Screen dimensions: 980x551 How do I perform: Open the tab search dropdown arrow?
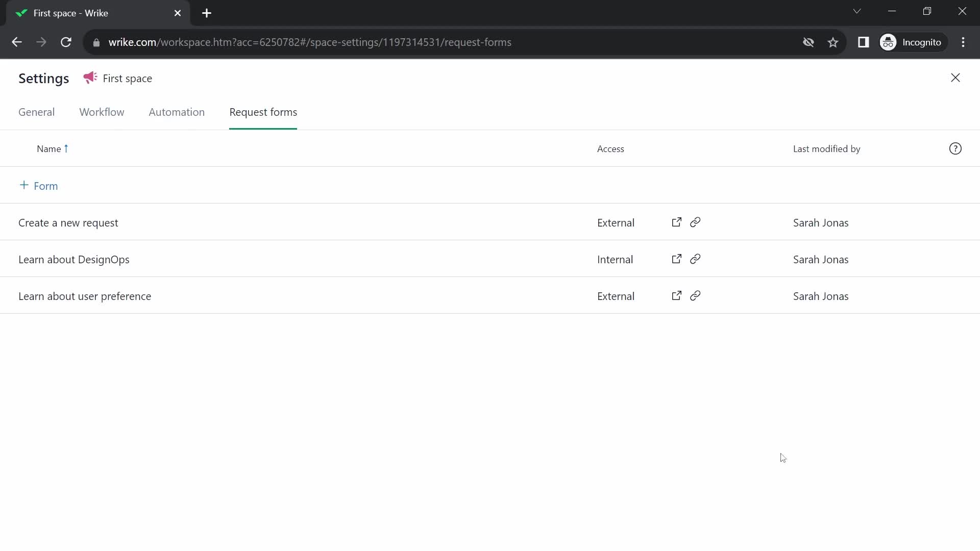(x=857, y=11)
